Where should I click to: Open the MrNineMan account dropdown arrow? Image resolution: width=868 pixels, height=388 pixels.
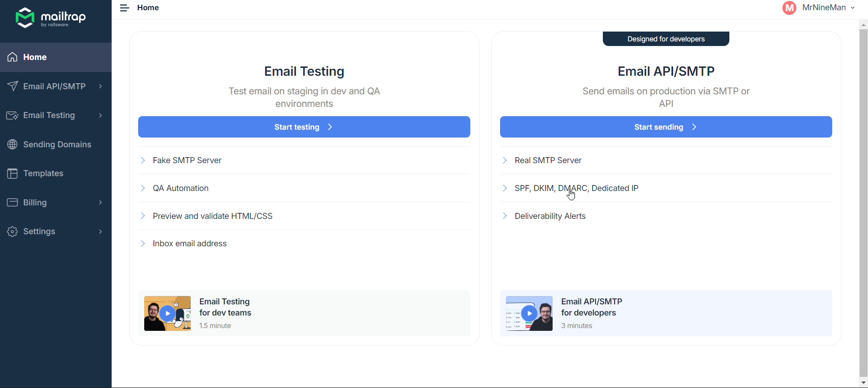(853, 8)
